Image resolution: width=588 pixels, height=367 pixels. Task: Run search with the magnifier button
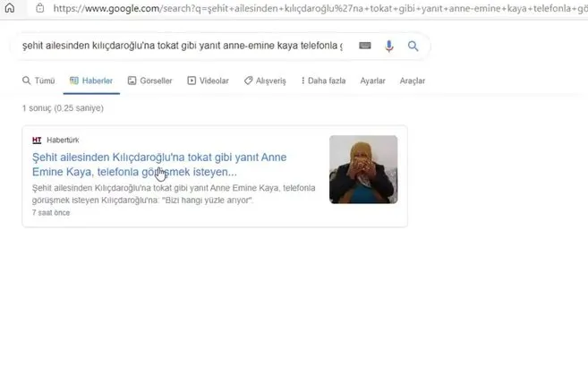pos(413,47)
